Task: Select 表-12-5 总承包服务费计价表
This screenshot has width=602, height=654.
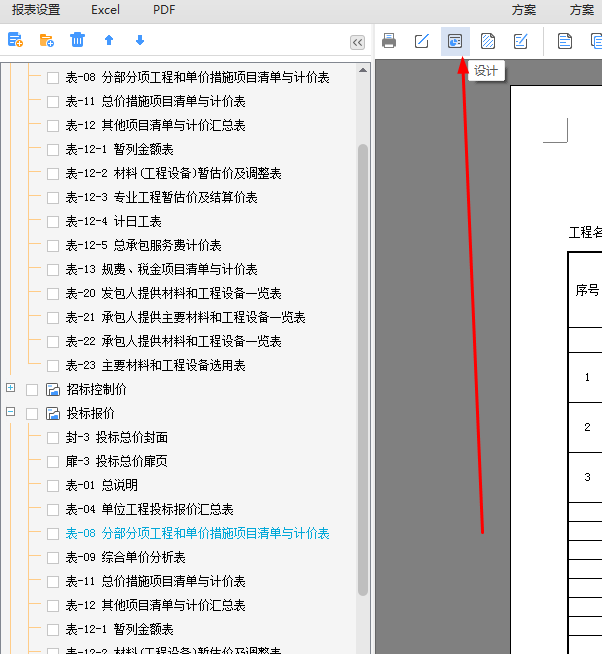Action: coord(144,246)
